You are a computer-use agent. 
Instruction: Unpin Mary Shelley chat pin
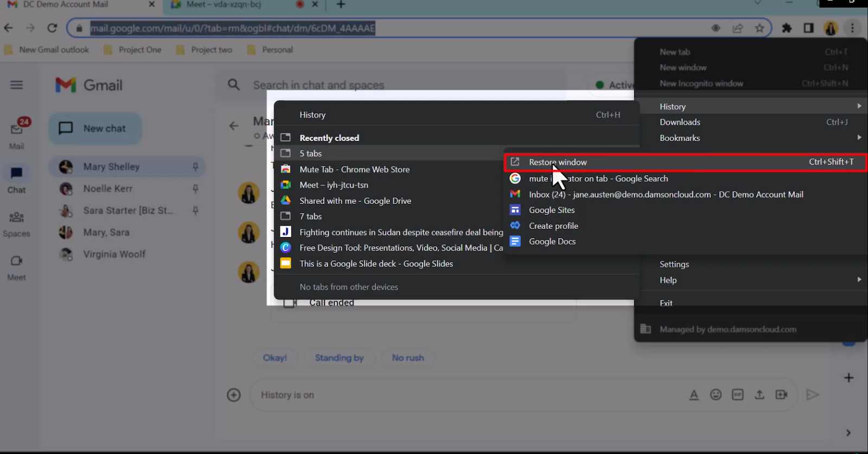(195, 167)
